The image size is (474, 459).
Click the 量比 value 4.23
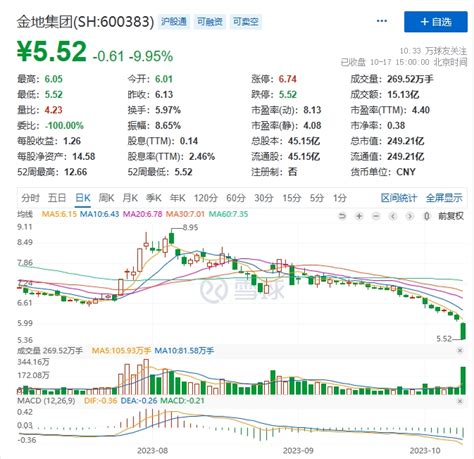53,110
